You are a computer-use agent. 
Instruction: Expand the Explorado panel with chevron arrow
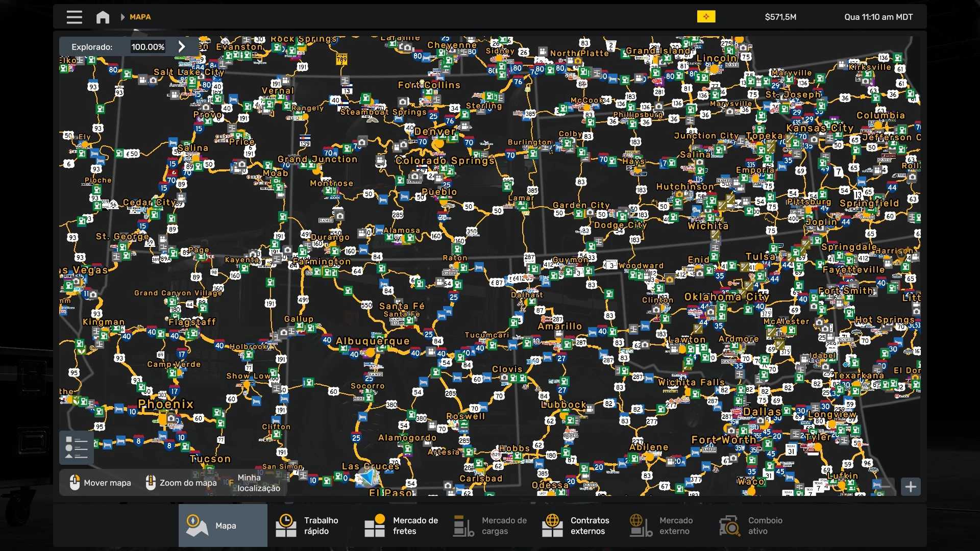182,46
